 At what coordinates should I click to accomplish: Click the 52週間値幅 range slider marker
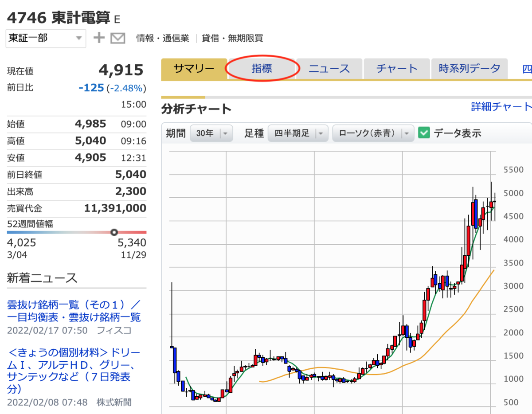(114, 232)
